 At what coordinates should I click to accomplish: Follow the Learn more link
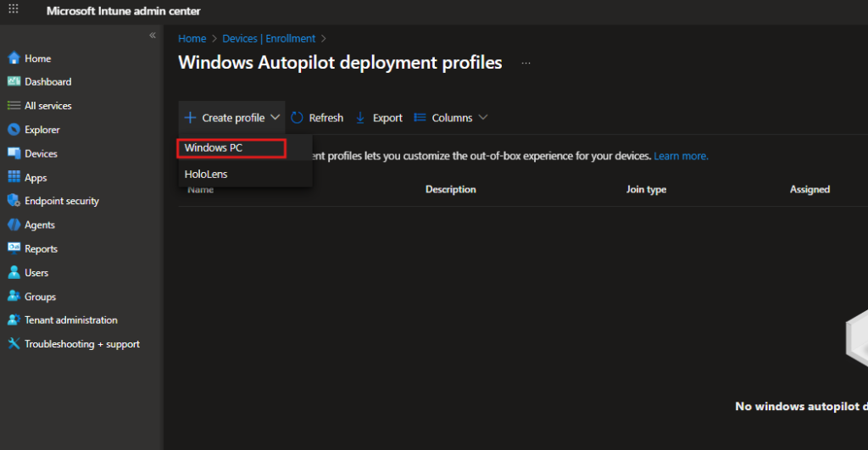pos(681,156)
